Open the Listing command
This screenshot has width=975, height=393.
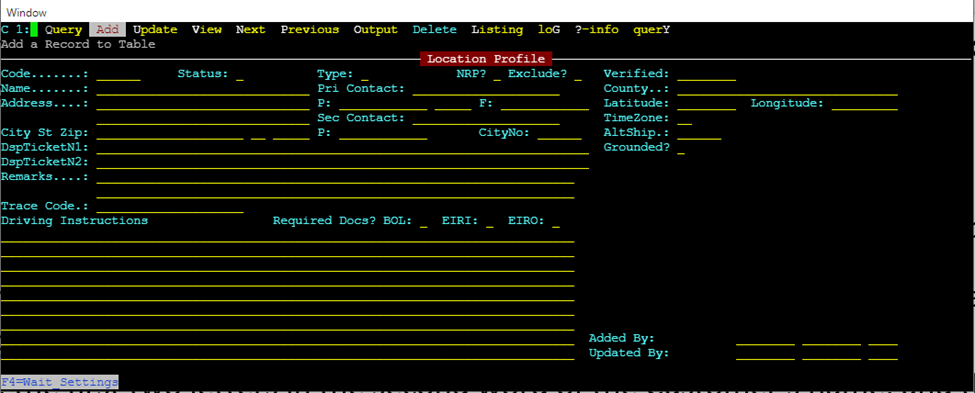coord(497,30)
